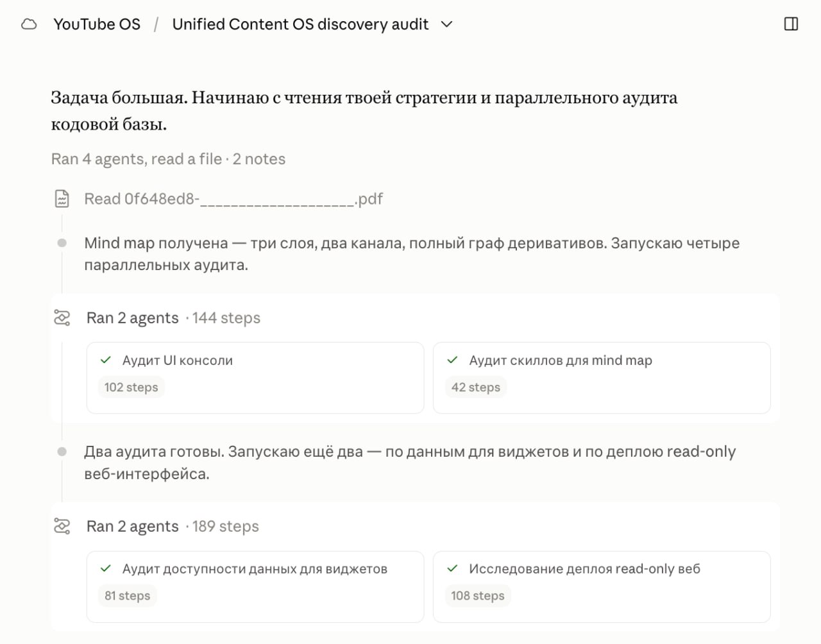
Task: Click the checkmark on Аудит UI консоли
Action: tap(106, 360)
